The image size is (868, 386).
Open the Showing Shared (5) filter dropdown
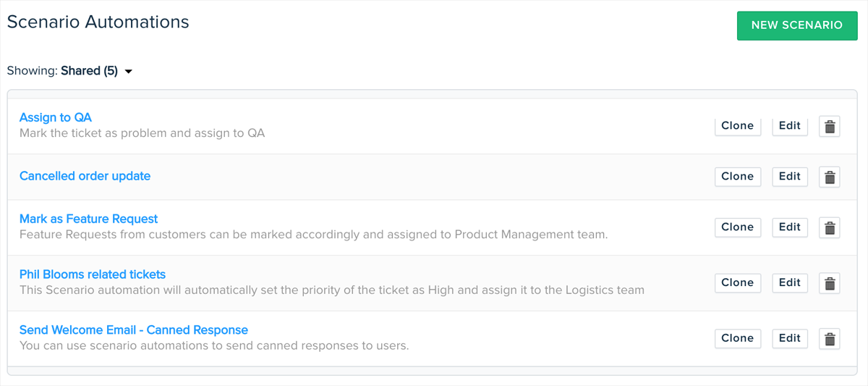click(97, 71)
